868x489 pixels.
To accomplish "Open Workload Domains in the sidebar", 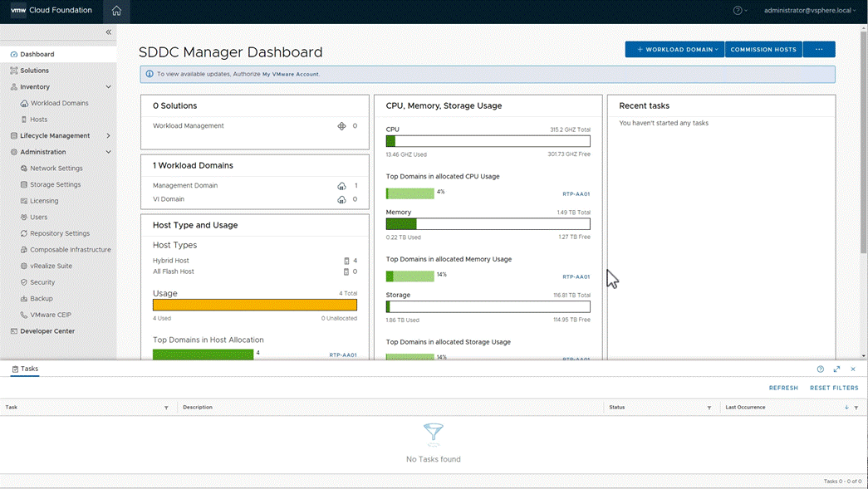I will (59, 103).
